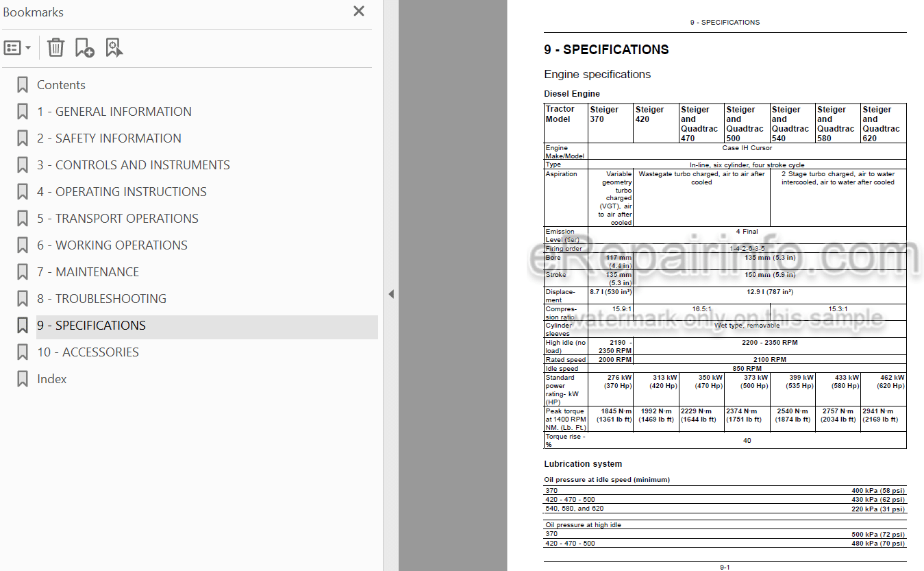Click the 'Lubrication system' heading
This screenshot has width=924, height=571.
583,464
